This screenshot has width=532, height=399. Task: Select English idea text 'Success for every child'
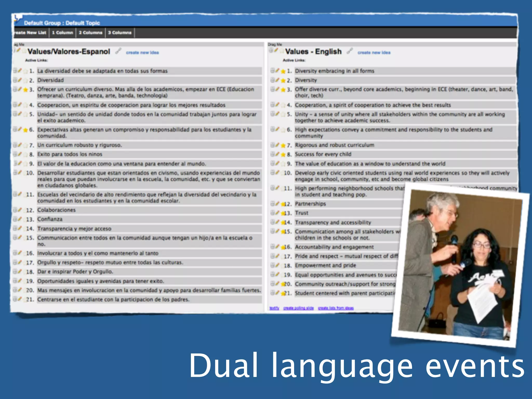click(x=323, y=154)
